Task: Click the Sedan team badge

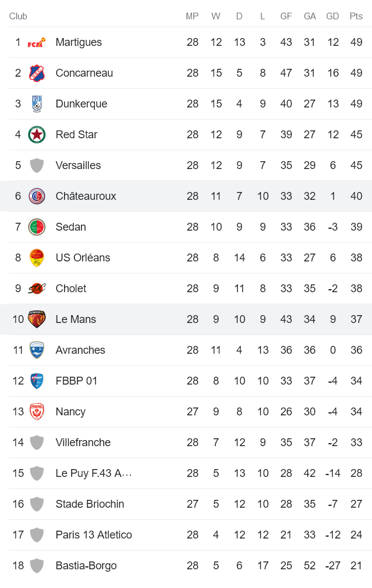Action: (37, 227)
